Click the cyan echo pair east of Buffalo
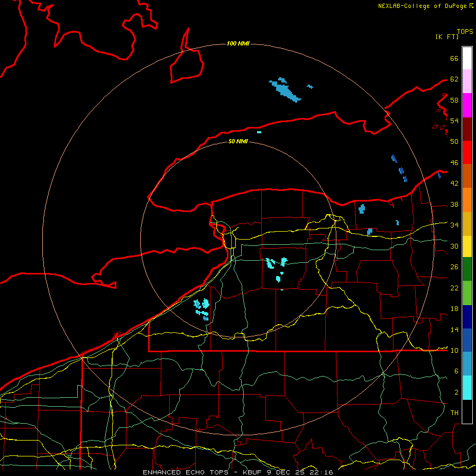This screenshot has height=476, width=476. (276, 262)
